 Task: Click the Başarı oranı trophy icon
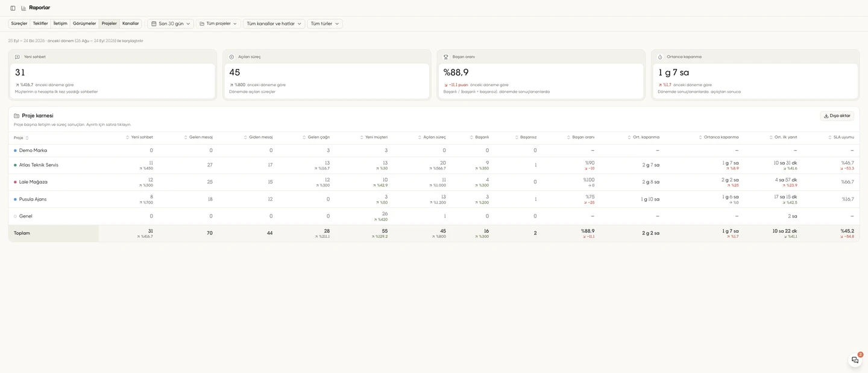pos(446,57)
